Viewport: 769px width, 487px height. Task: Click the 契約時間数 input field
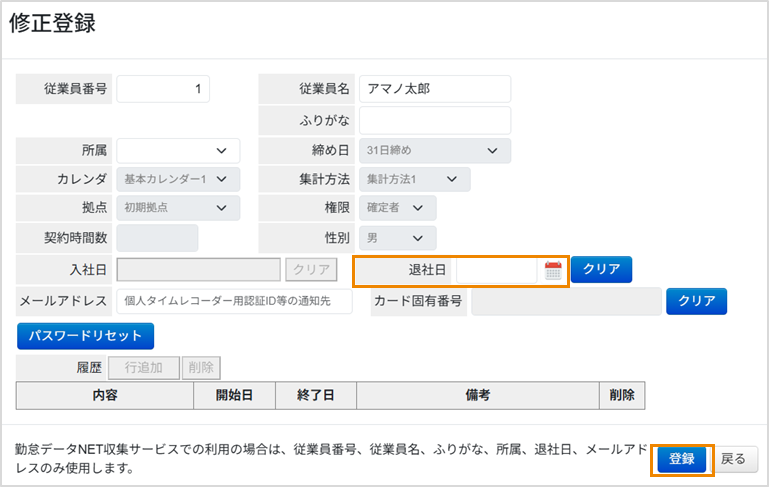157,238
